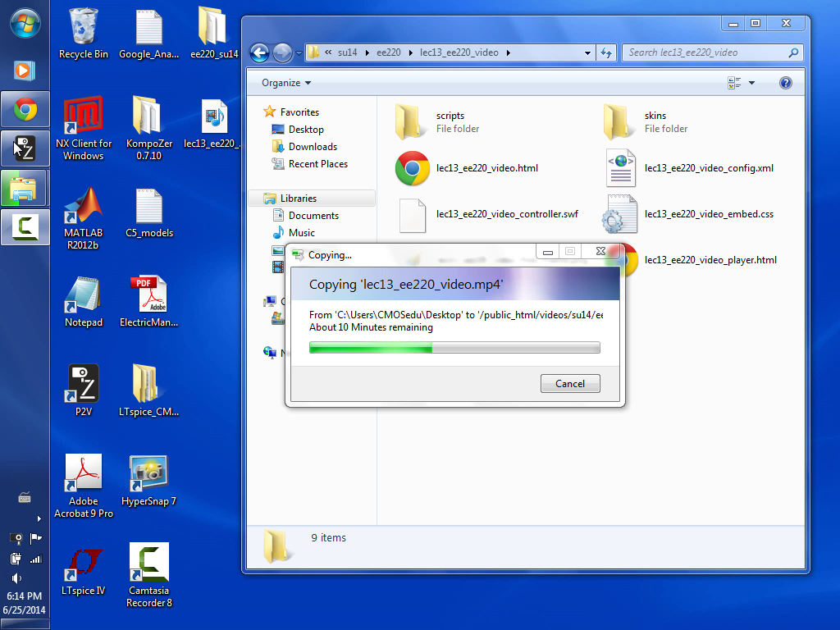The height and width of the screenshot is (630, 840).
Task: Launch the P2V desktop shortcut
Action: coord(83,391)
